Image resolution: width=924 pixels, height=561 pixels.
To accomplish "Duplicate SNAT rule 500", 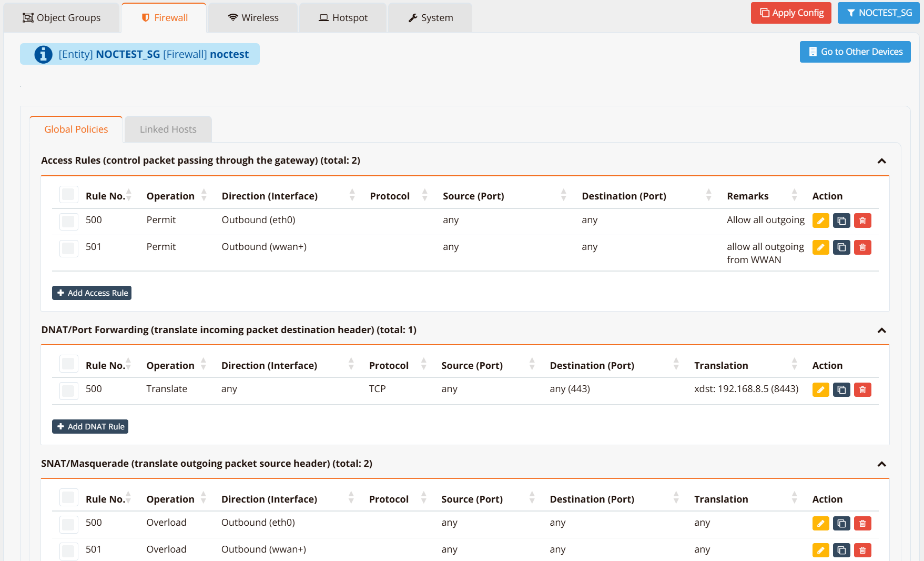I will 841,524.
